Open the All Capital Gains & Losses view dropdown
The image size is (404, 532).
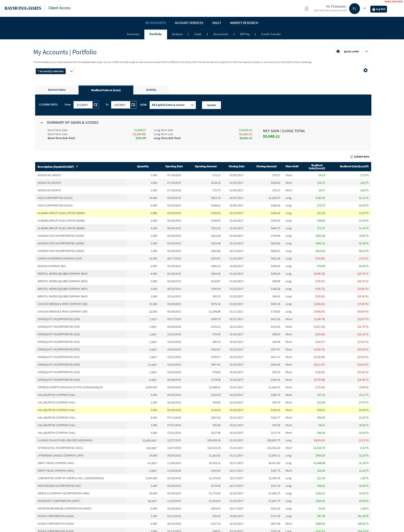[x=172, y=105]
